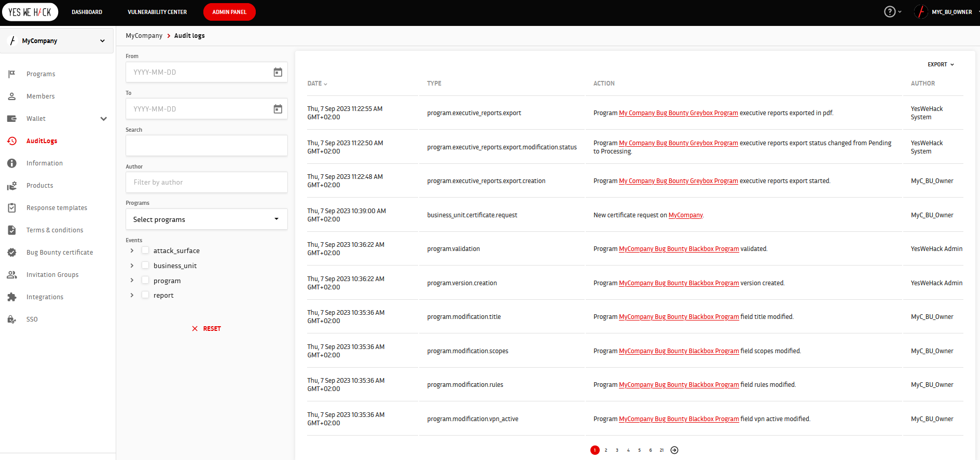Open the help question mark icon
Viewport: 980px width, 460px height.
pyautogui.click(x=890, y=12)
